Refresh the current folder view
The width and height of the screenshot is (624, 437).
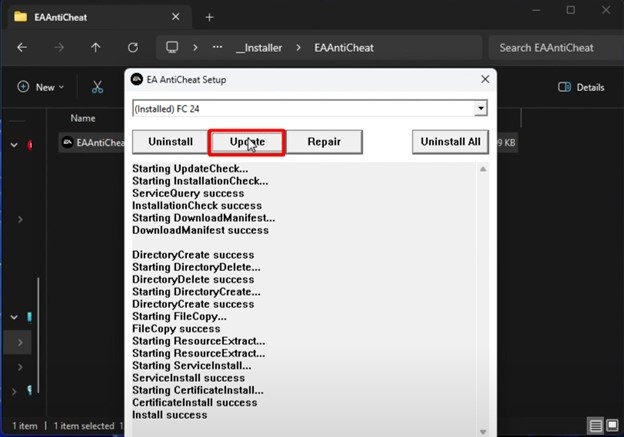(132, 47)
